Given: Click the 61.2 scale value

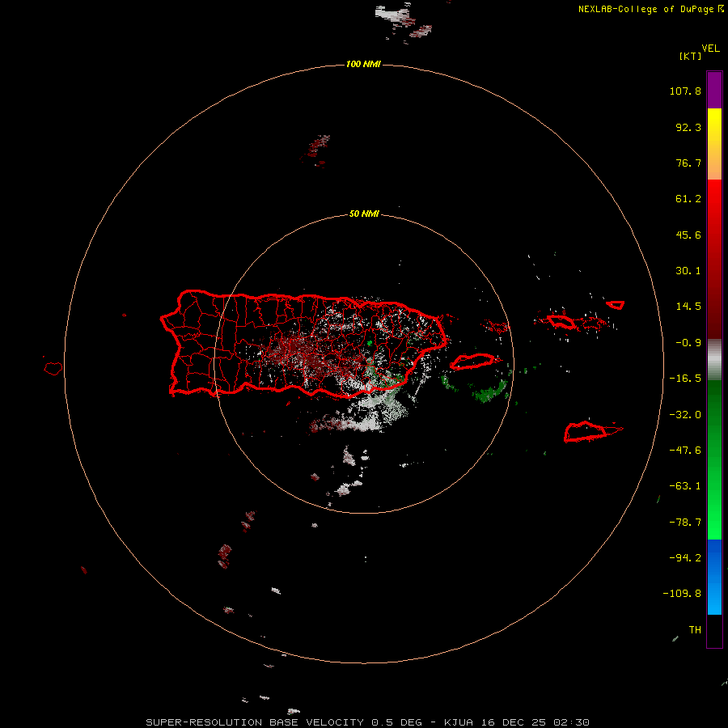Looking at the screenshot, I should click(x=688, y=199).
